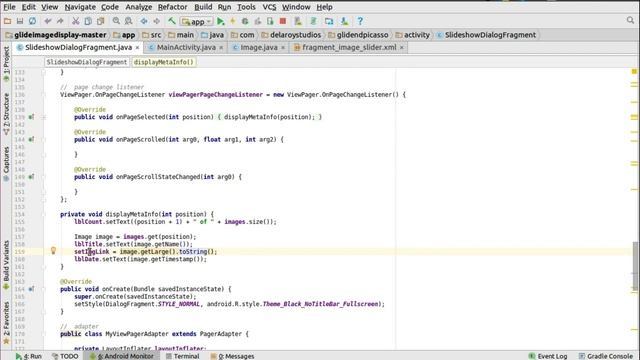Open the VCS menu

coord(269,7)
